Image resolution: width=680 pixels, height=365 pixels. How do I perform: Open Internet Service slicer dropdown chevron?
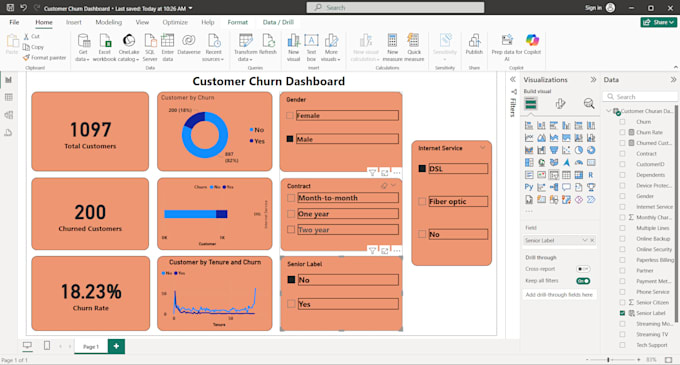[x=483, y=148]
